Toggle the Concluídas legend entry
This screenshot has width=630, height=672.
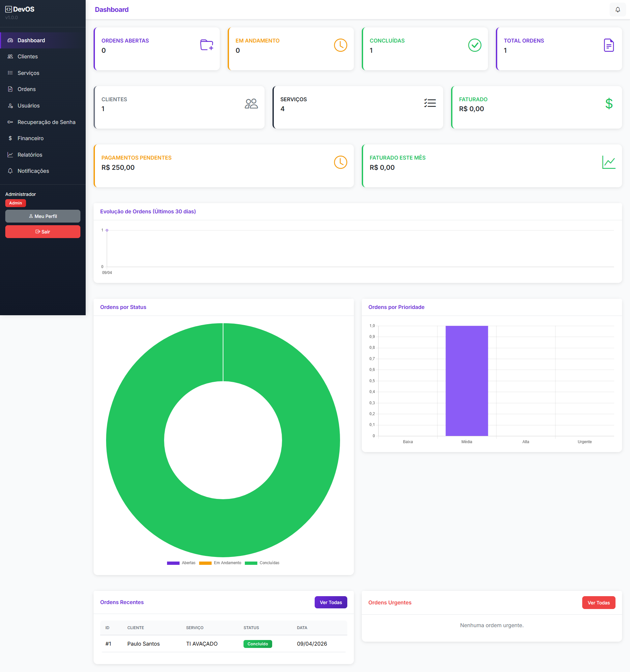(x=262, y=563)
